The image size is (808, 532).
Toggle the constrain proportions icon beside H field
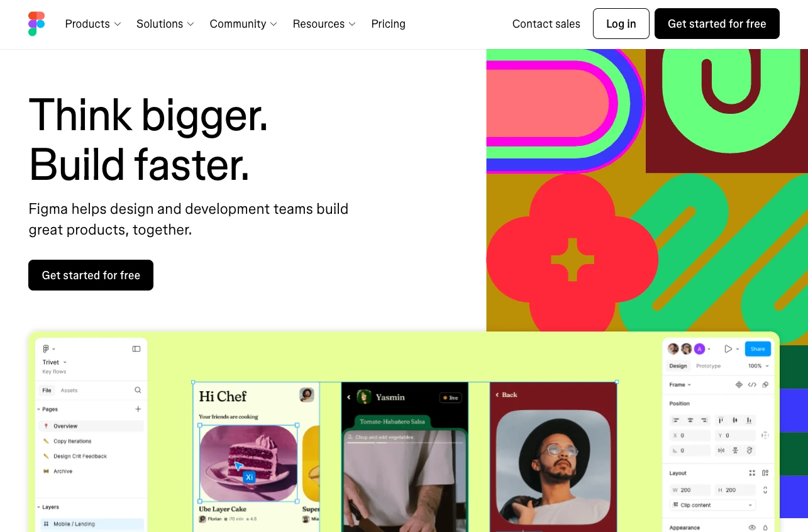[x=765, y=490]
